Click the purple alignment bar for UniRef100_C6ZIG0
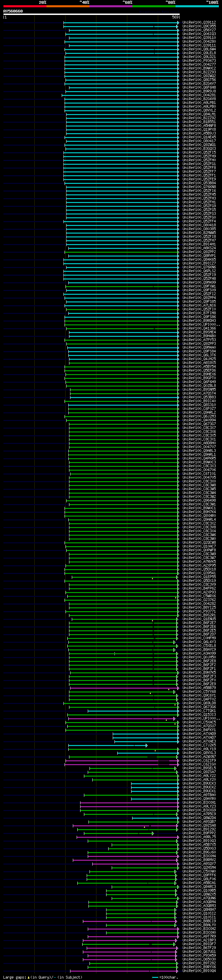Screen dimensions: 222x980 pos(122,765)
